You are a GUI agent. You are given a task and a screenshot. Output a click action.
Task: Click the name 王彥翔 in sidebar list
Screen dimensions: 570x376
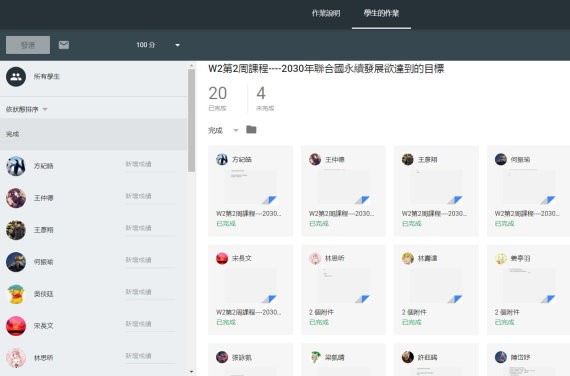click(44, 230)
